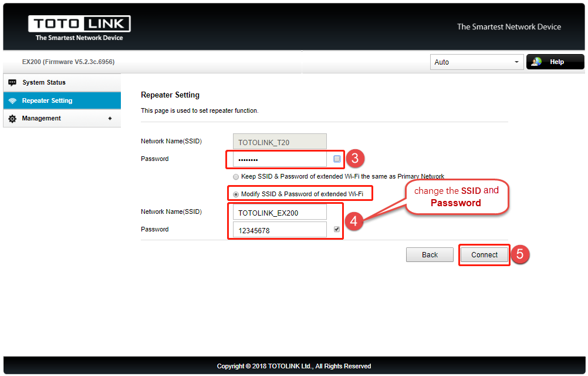Click the 12345678 password field

pyautogui.click(x=280, y=230)
